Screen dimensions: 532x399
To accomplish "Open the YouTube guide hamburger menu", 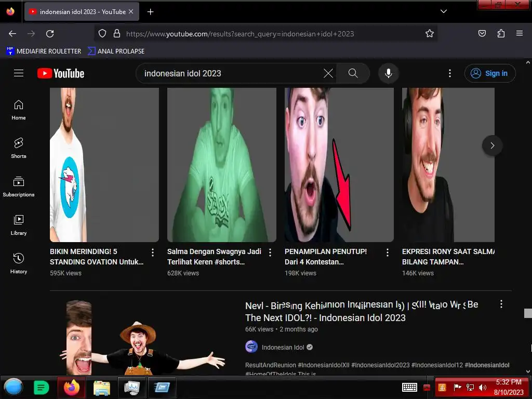I will pos(19,73).
